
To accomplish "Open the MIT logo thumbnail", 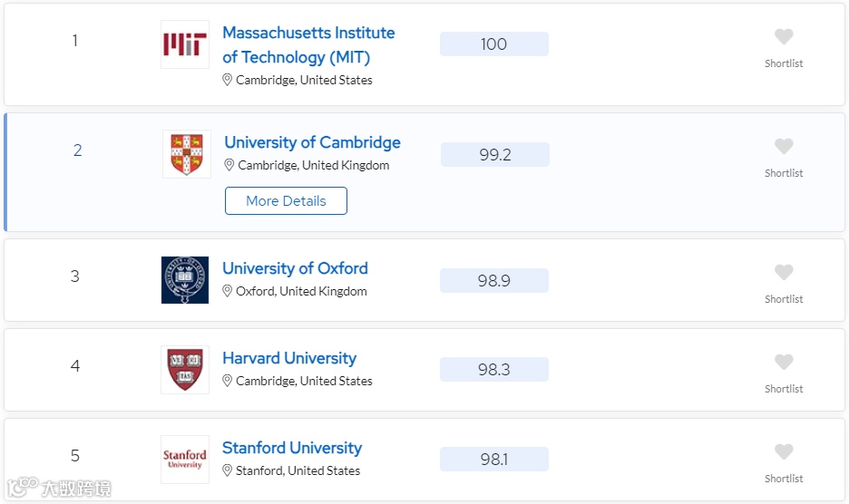I will (x=185, y=44).
